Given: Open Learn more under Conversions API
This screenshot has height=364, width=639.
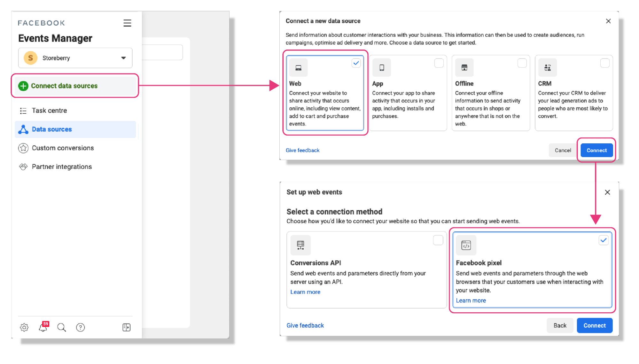Looking at the screenshot, I should pyautogui.click(x=305, y=292).
